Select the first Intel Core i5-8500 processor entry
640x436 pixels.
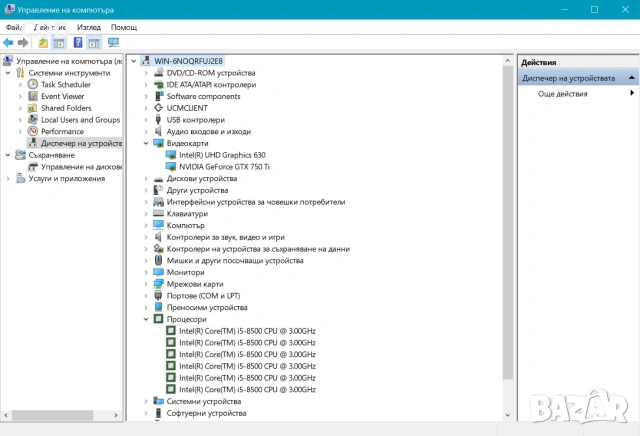pyautogui.click(x=247, y=331)
